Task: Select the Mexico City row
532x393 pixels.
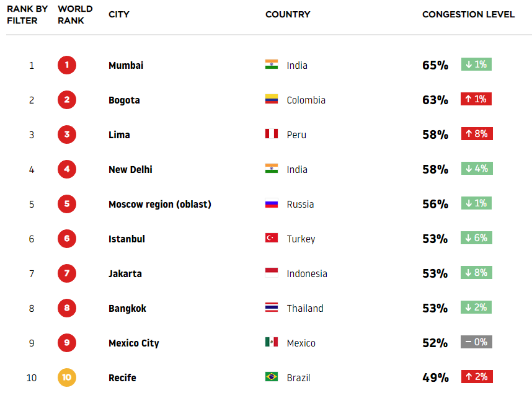Action: click(x=266, y=343)
